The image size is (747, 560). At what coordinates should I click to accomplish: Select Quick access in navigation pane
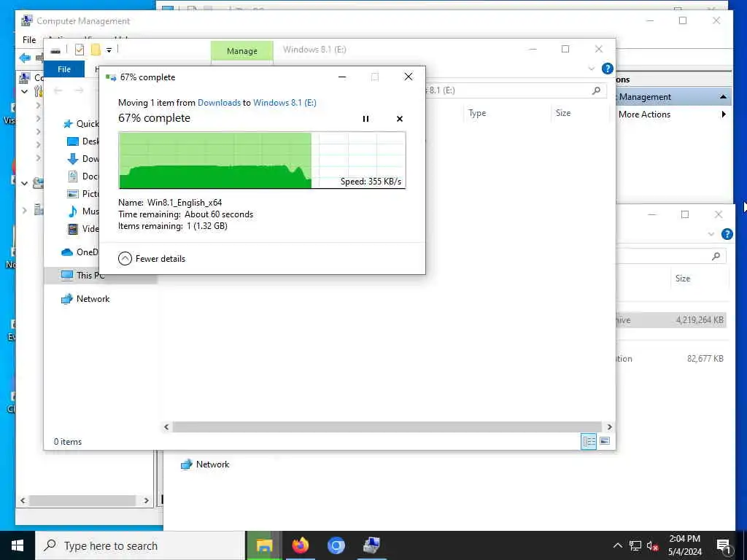click(x=81, y=124)
